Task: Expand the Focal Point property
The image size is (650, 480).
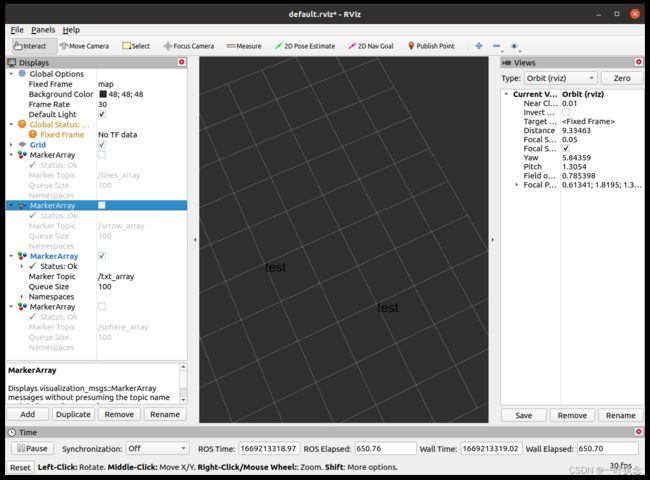Action: [x=517, y=184]
